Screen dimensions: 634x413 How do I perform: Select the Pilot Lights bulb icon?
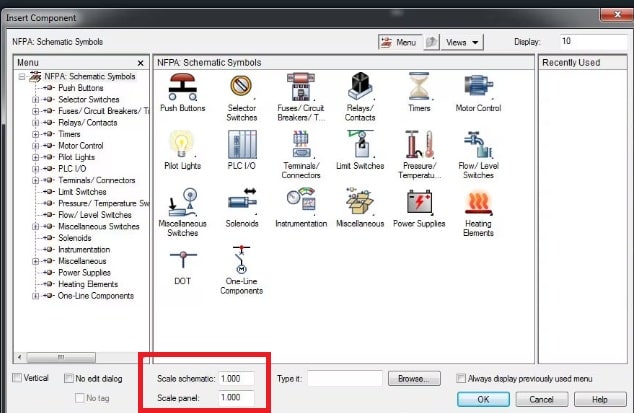pyautogui.click(x=182, y=144)
